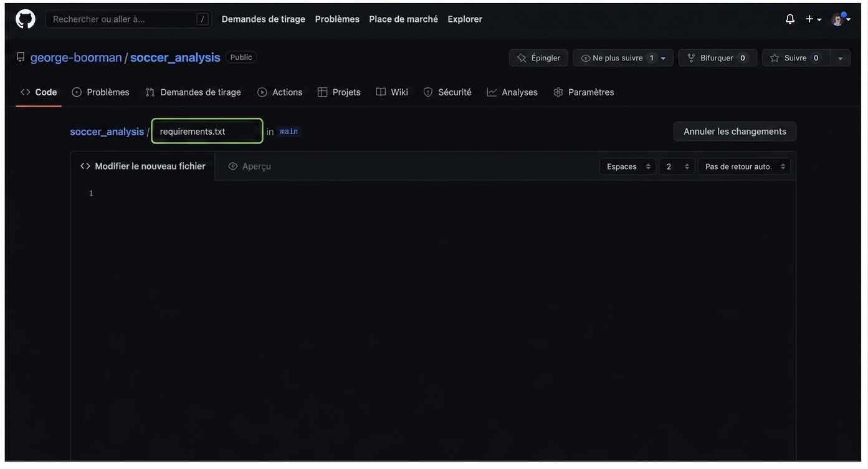Viewport: 868px width, 469px height.
Task: Open the GitHub home logo
Action: (x=26, y=19)
